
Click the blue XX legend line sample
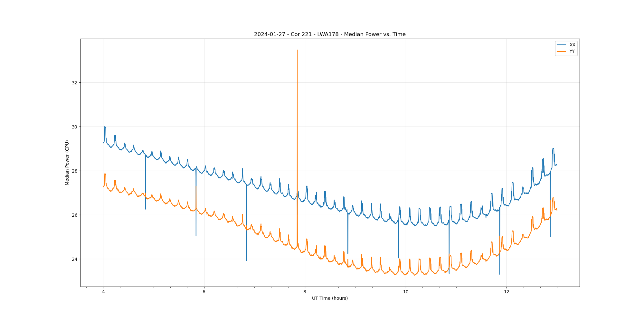562,45
